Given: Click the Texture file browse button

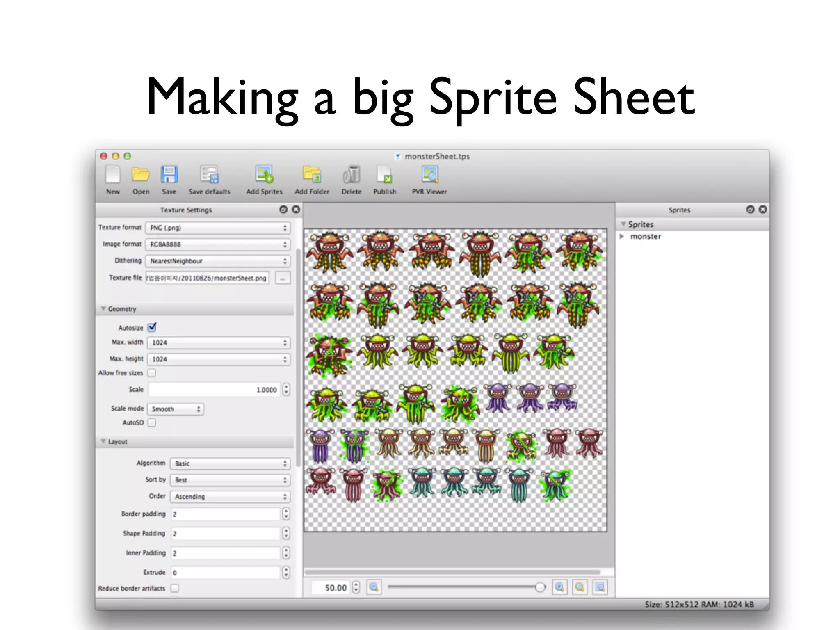Looking at the screenshot, I should [x=283, y=278].
